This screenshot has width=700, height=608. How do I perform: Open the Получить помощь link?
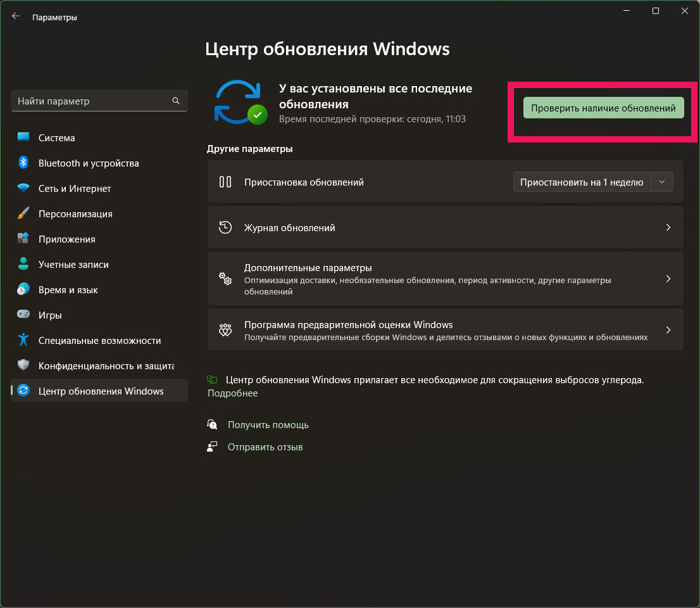[268, 425]
